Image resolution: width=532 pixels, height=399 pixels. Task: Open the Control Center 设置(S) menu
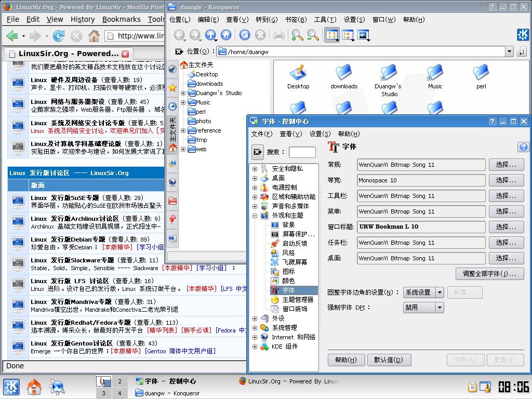(320, 134)
